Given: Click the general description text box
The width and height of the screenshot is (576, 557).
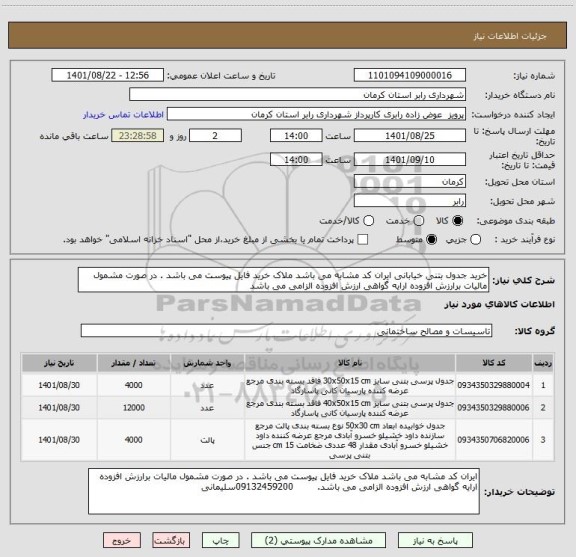Looking at the screenshot, I should coord(283,280).
